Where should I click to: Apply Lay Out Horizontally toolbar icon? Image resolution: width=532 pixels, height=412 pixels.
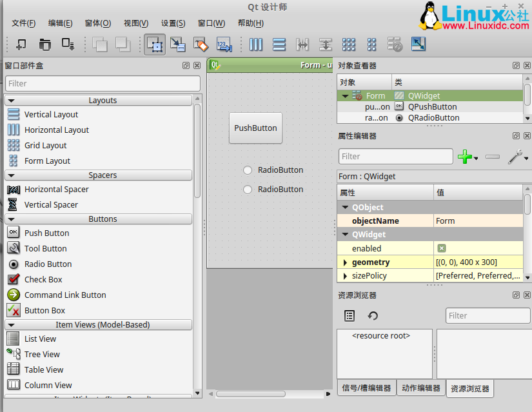point(256,44)
